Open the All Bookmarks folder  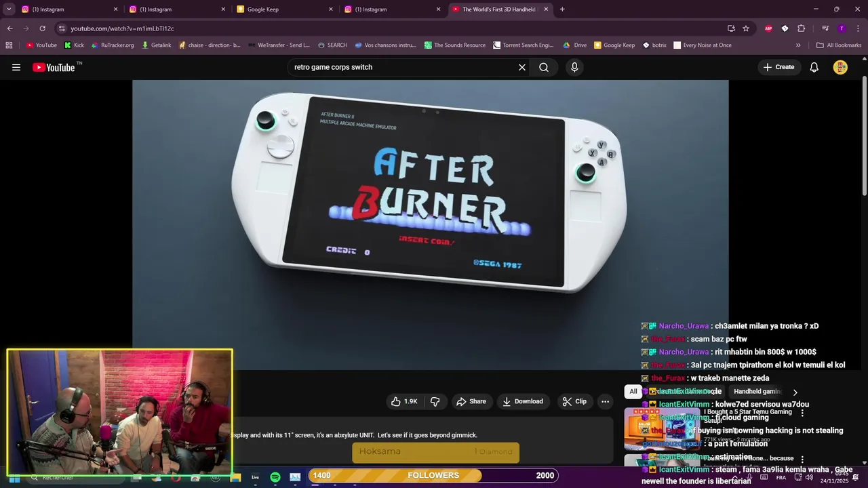[x=839, y=45]
